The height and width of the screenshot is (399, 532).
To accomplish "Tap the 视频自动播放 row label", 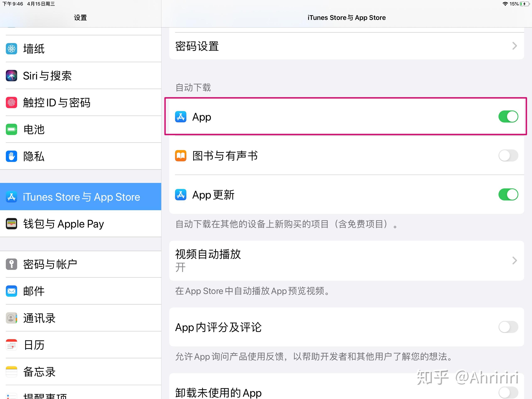I will point(208,254).
